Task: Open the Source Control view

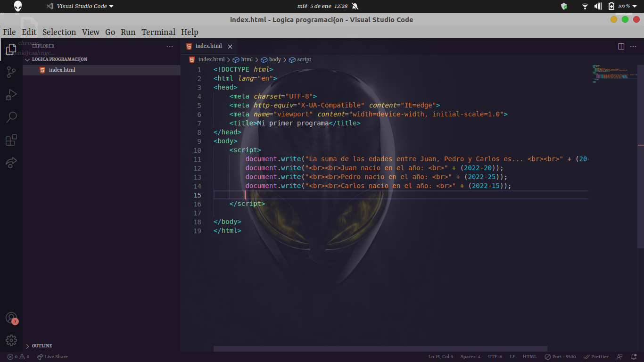Action: 11,72
